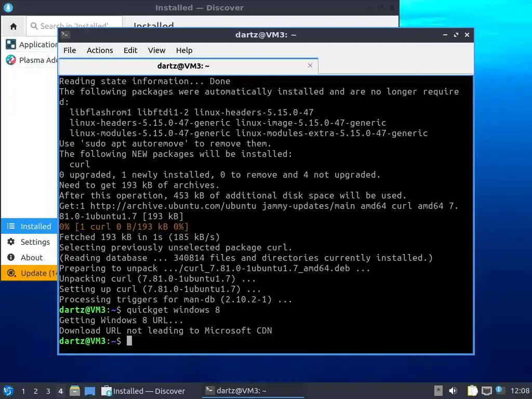Click the orange curl download progress line

(124, 227)
